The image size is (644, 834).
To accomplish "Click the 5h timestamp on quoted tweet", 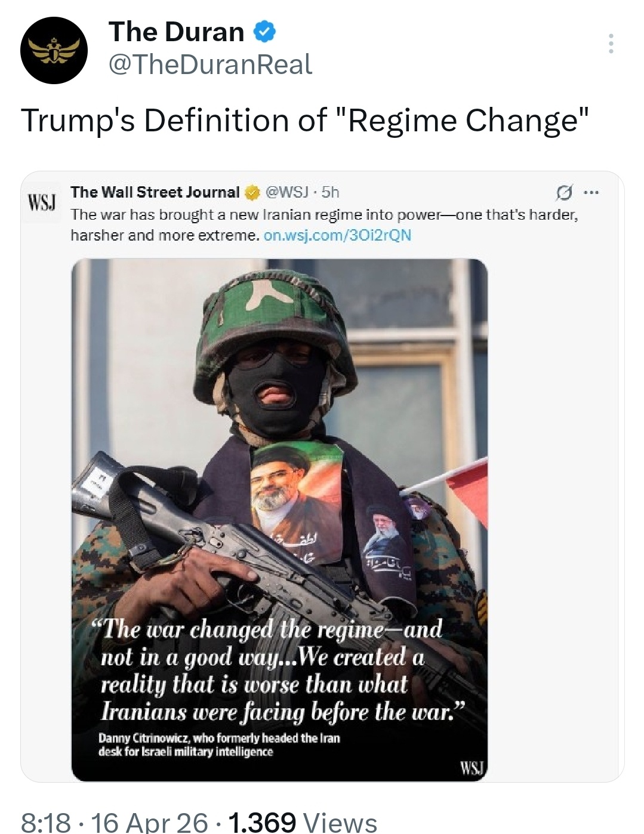I will pyautogui.click(x=330, y=192).
